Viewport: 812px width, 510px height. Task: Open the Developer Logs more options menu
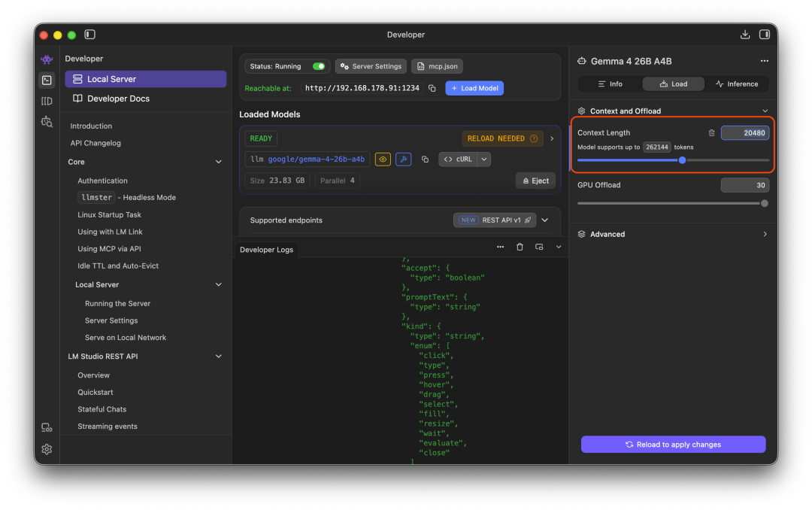(500, 247)
